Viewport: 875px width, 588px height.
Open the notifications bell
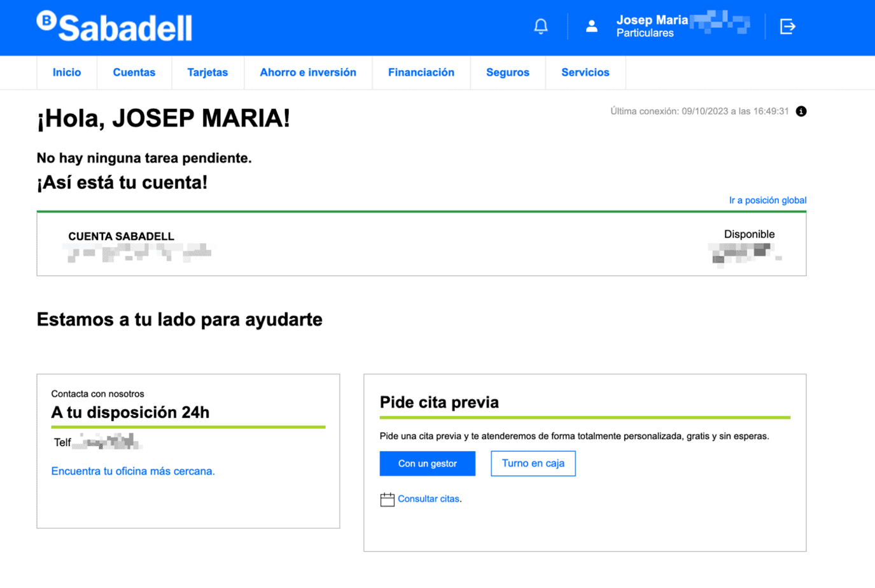point(541,27)
